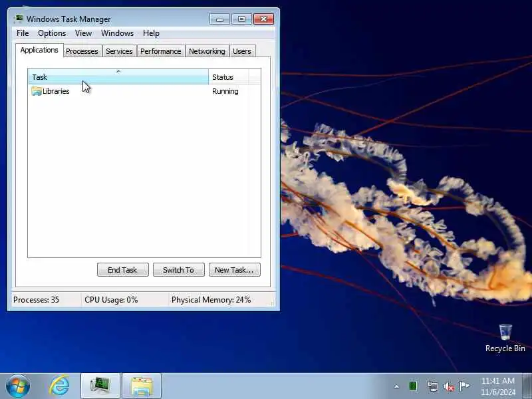Viewport: 532px width, 399px height.
Task: Open the network tray icon
Action: pyautogui.click(x=433, y=386)
